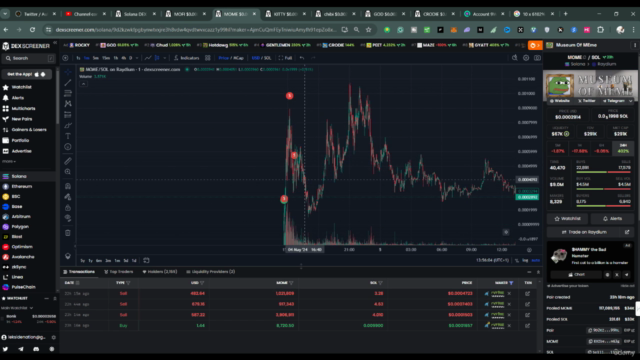
Task: Toggle USD / SOL chart denomination
Action: (x=261, y=58)
